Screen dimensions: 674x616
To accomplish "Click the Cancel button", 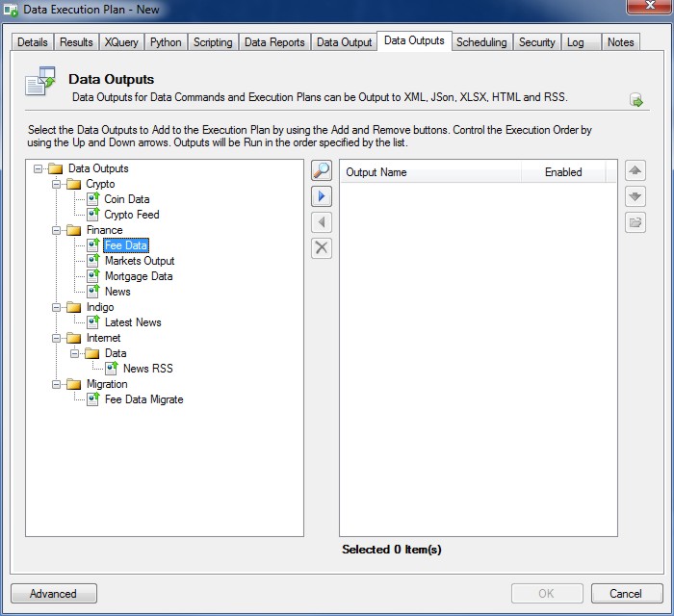I will pos(627,594).
